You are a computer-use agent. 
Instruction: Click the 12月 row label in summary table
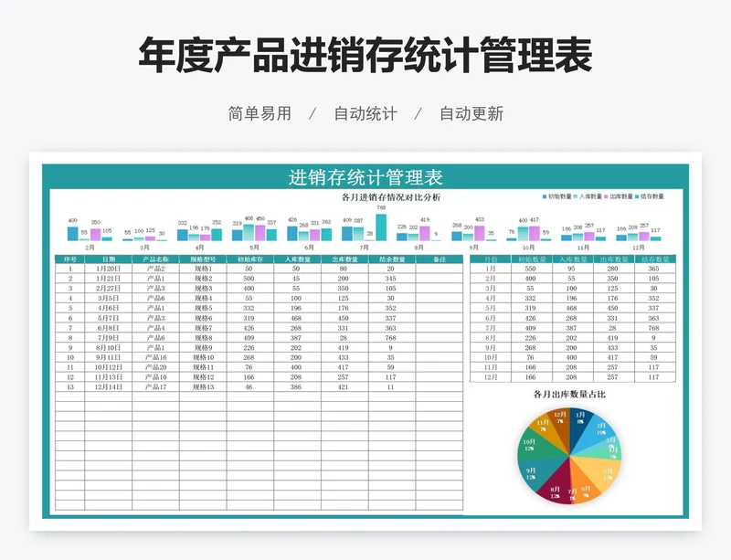click(491, 376)
